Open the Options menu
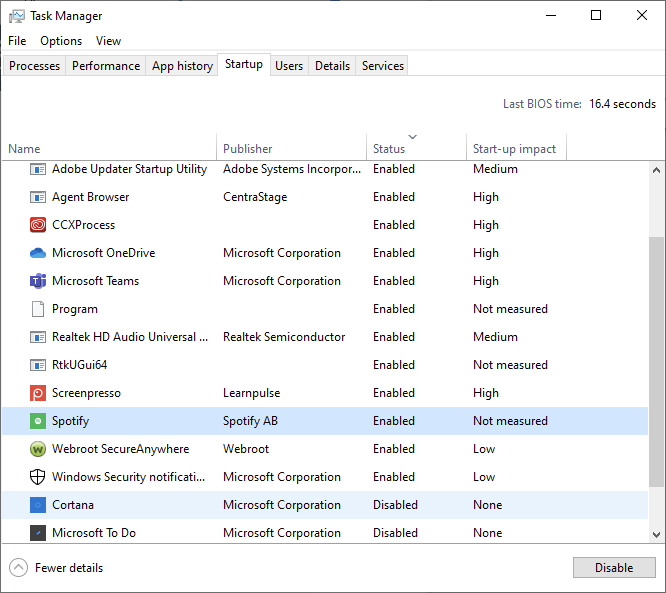 tap(61, 41)
